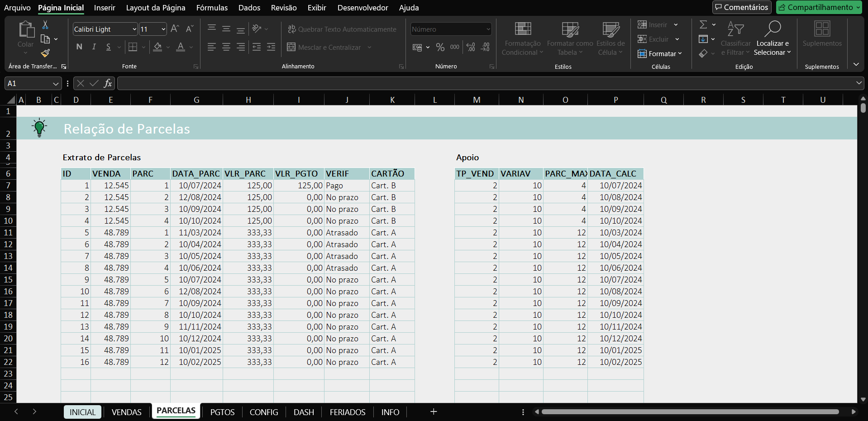Open the Compartilhamento menu

coord(819,7)
